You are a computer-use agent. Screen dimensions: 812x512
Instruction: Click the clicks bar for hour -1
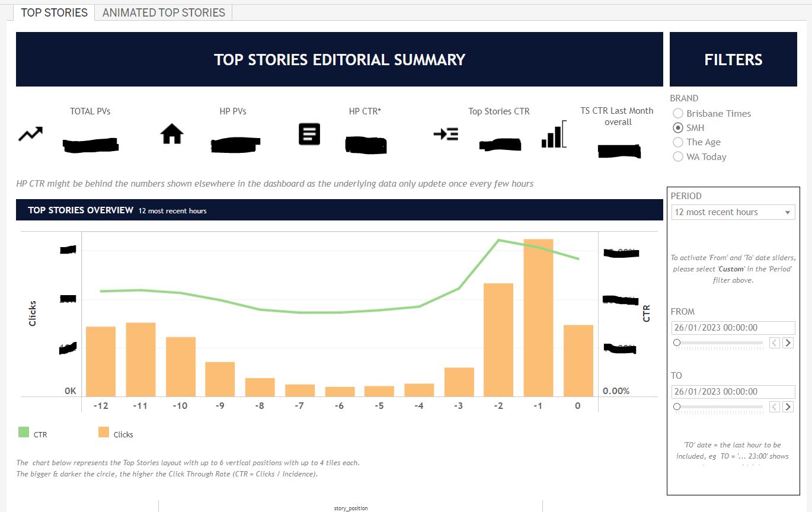pyautogui.click(x=538, y=318)
